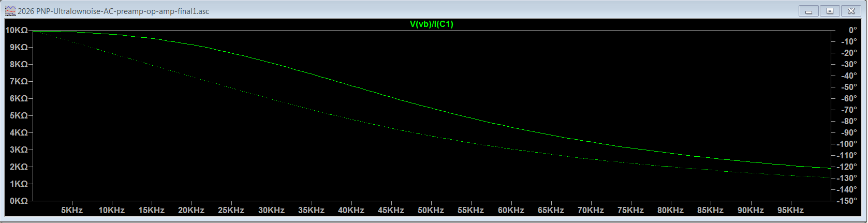
Task: Click the 90KHz frequency axis label
Action: point(751,211)
